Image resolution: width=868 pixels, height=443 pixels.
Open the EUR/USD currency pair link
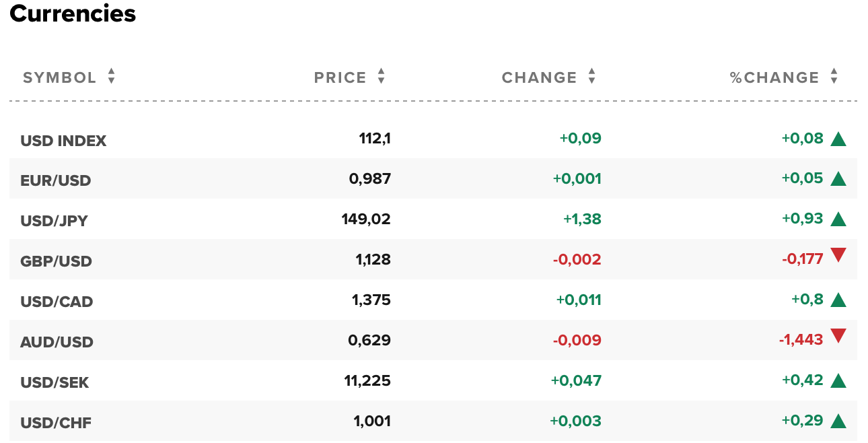pos(56,180)
